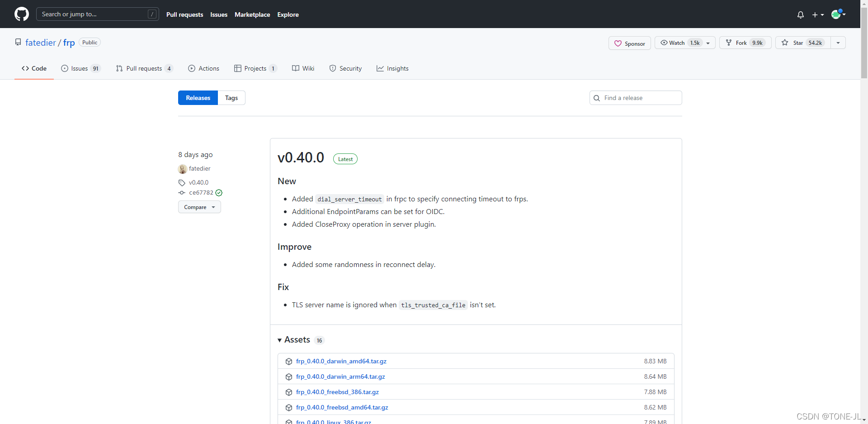
Task: Open the Wiki tab
Action: [x=303, y=68]
